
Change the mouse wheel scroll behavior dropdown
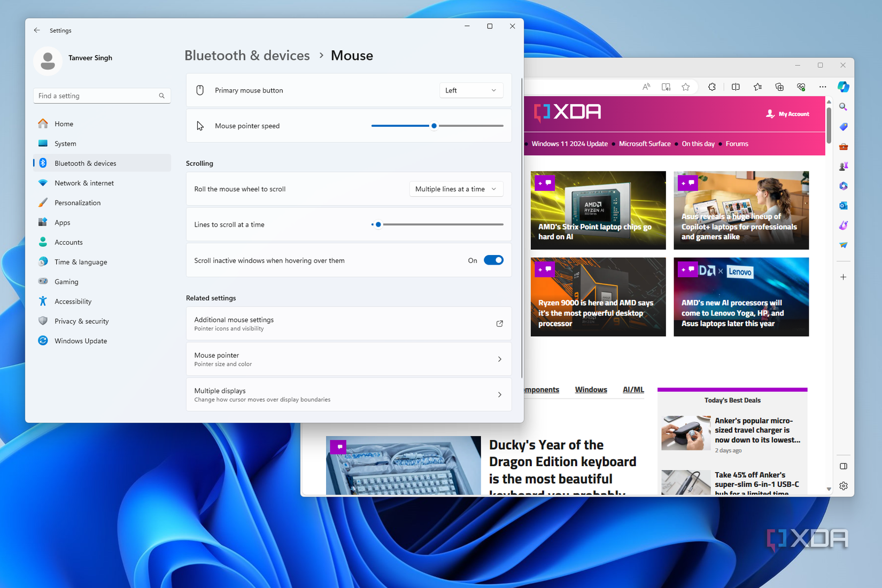pos(455,189)
